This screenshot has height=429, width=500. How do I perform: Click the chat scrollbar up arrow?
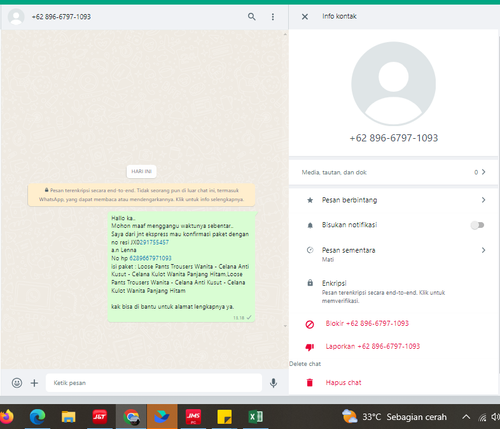(285, 34)
